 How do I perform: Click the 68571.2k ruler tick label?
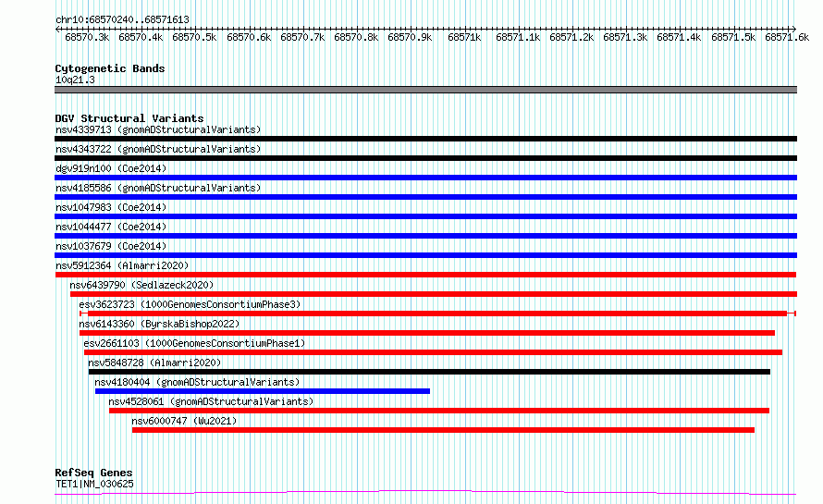pyautogui.click(x=571, y=38)
